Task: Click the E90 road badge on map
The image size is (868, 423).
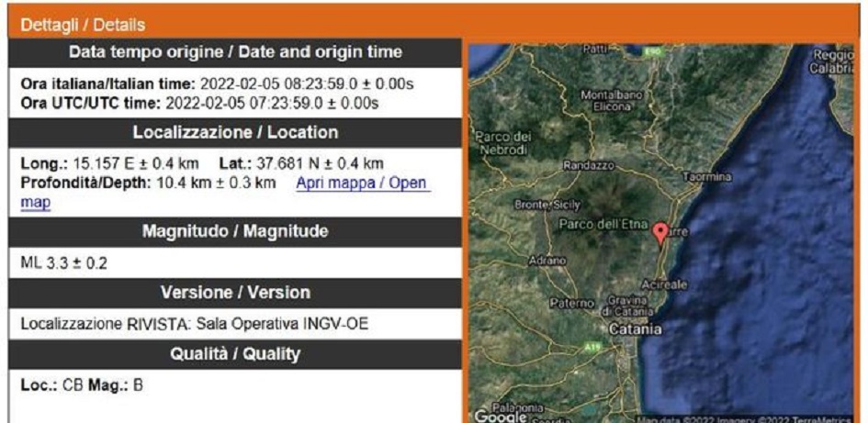Action: point(653,52)
